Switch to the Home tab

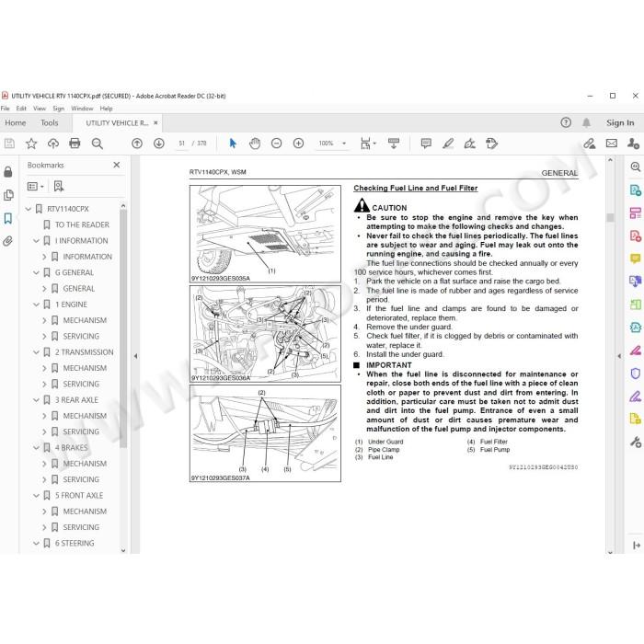[x=16, y=122]
